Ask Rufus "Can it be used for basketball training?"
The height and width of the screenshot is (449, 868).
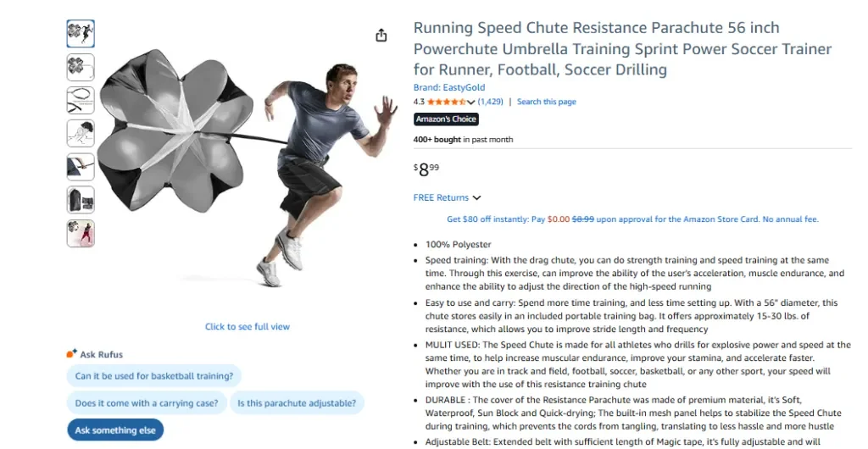click(154, 376)
